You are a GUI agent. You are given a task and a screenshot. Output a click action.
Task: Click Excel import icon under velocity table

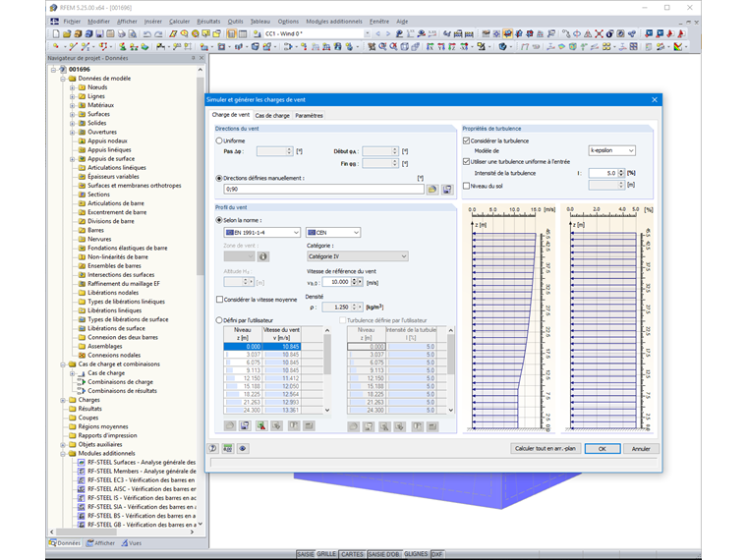click(x=261, y=425)
